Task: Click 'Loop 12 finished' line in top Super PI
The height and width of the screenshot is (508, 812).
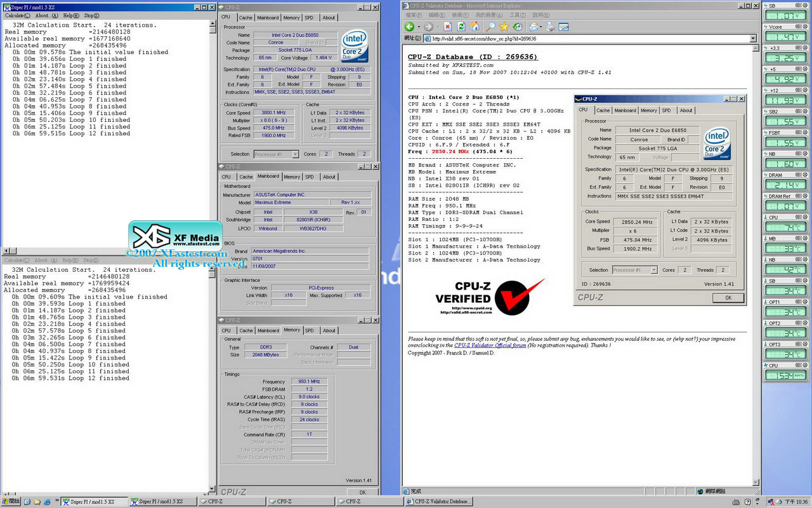Action: (71, 133)
